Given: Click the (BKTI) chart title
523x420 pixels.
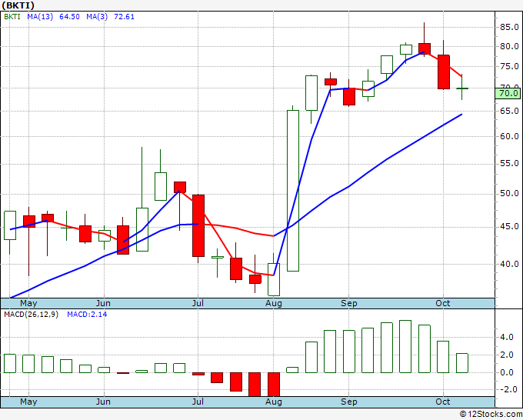Looking at the screenshot, I should pyautogui.click(x=18, y=5).
